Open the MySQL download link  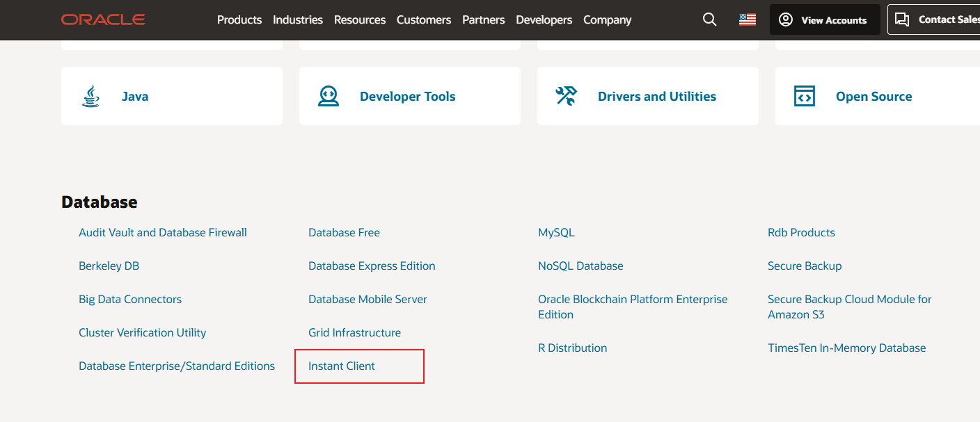[x=556, y=232]
